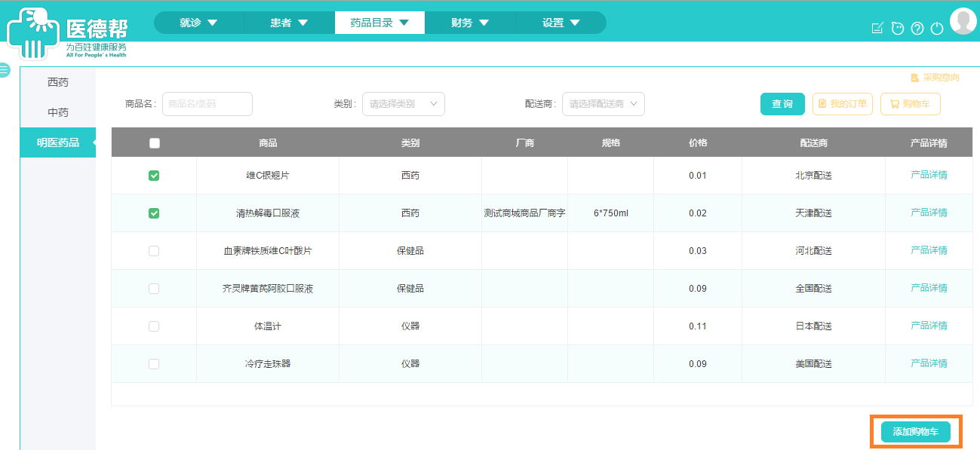Uncheck the 清热解毒口服液 row checkbox

pyautogui.click(x=154, y=213)
